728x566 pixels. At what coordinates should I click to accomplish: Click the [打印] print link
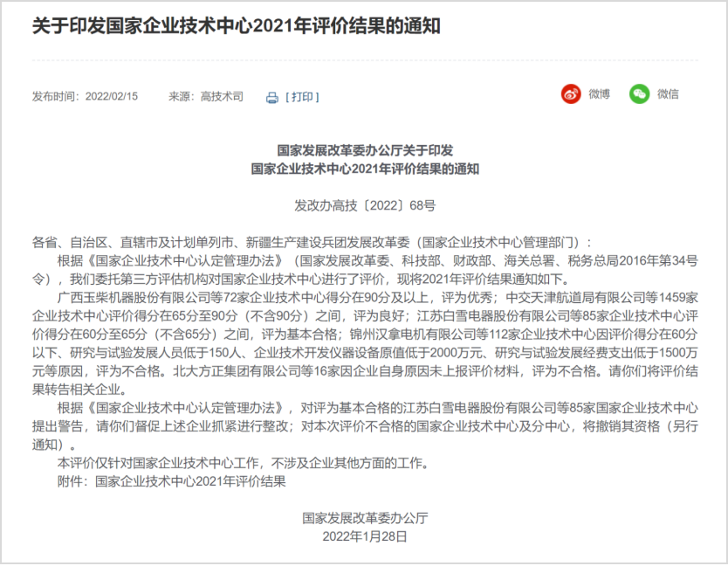[302, 97]
